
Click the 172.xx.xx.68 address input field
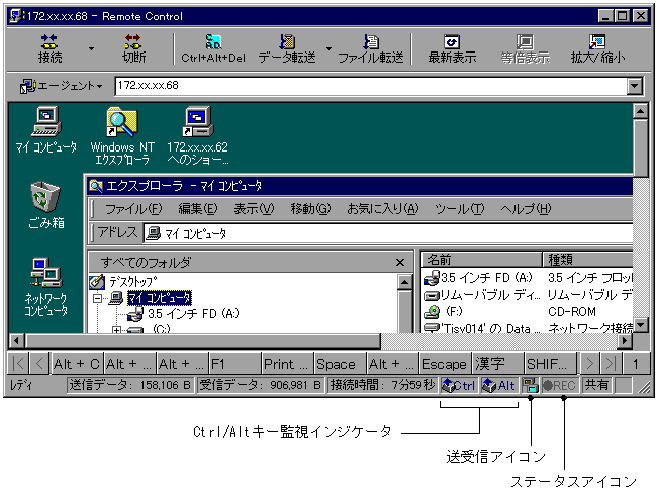click(x=371, y=86)
